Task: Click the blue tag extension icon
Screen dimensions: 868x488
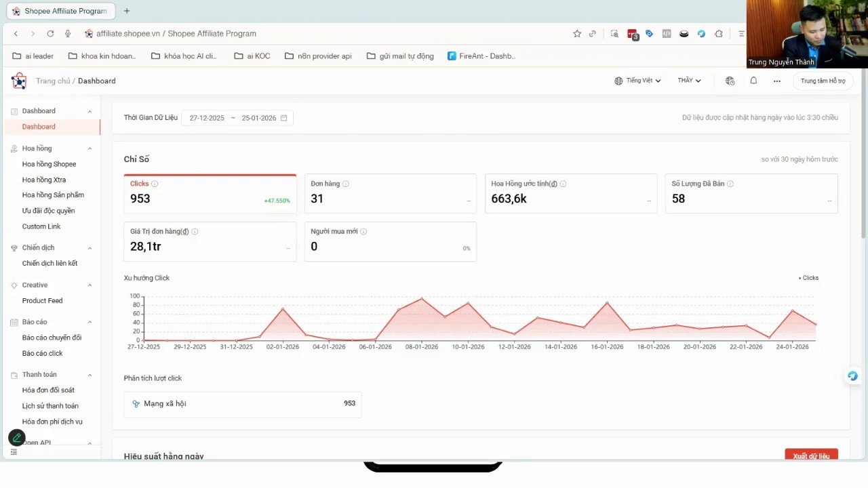Action: (x=649, y=34)
